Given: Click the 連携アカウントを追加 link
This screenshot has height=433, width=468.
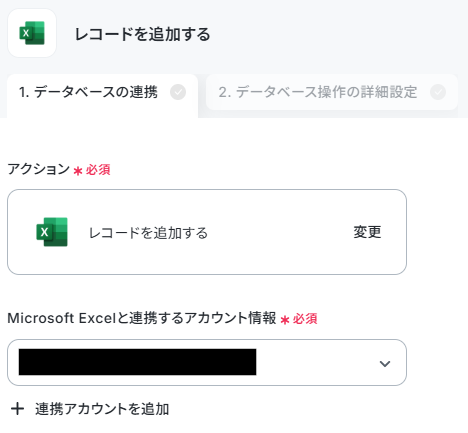Looking at the screenshot, I should pos(102,409).
